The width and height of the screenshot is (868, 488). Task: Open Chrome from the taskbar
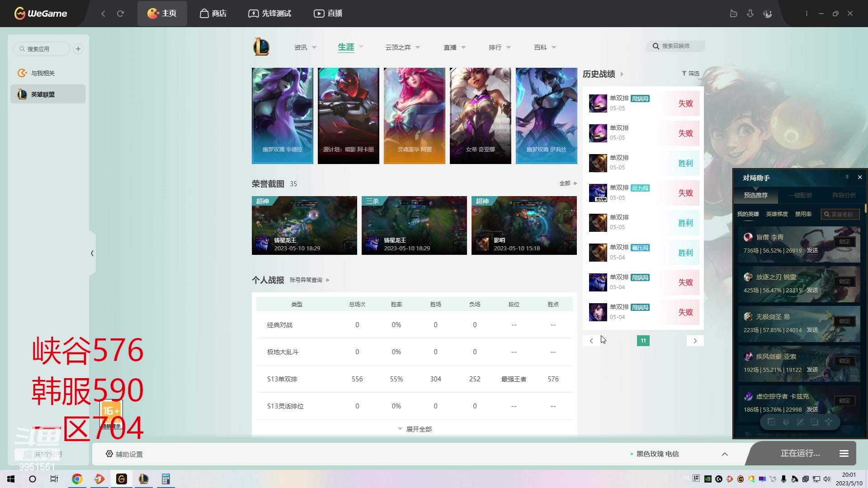[x=77, y=479]
